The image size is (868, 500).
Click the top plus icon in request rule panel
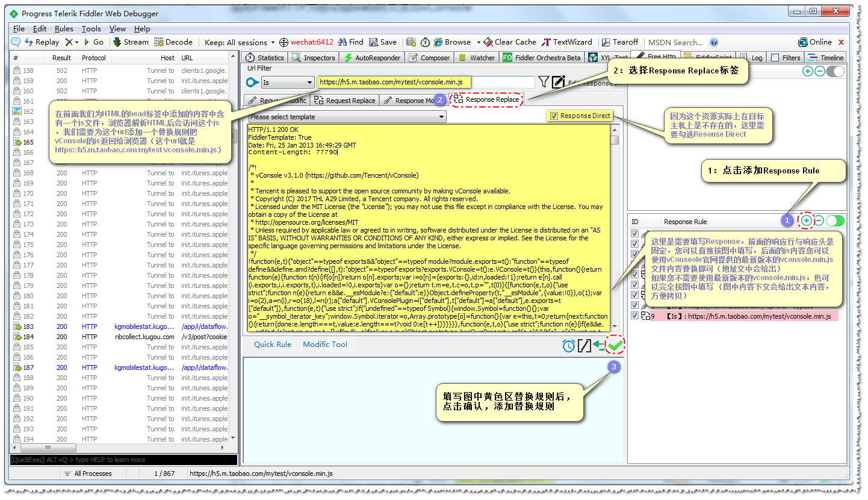[808, 71]
